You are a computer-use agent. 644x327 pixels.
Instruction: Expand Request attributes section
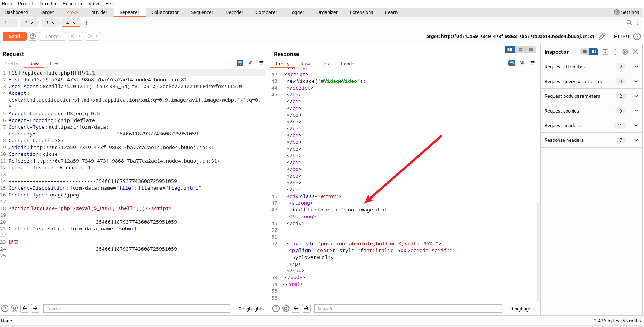click(x=592, y=67)
